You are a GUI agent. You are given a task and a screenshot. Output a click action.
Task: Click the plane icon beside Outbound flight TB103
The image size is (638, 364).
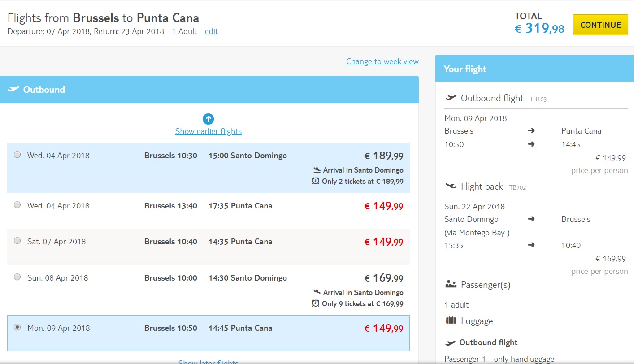(x=451, y=98)
